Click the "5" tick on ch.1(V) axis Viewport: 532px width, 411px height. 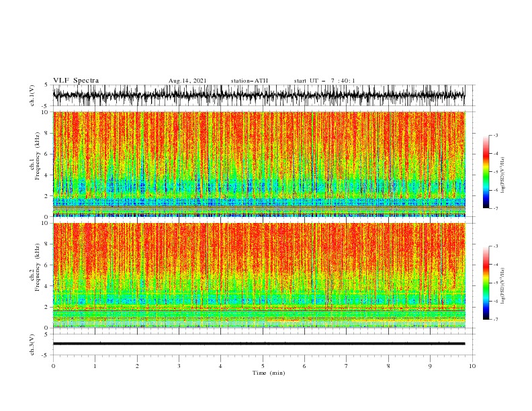pos(46,85)
